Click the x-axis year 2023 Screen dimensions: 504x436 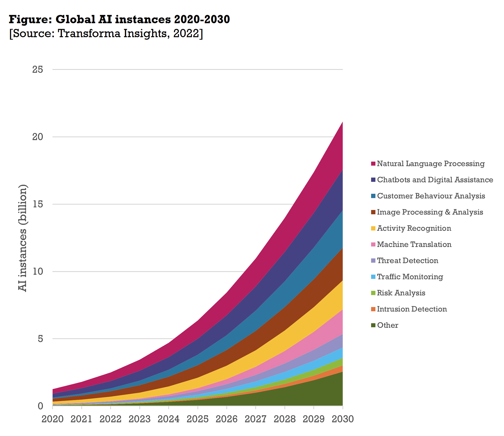click(x=140, y=419)
